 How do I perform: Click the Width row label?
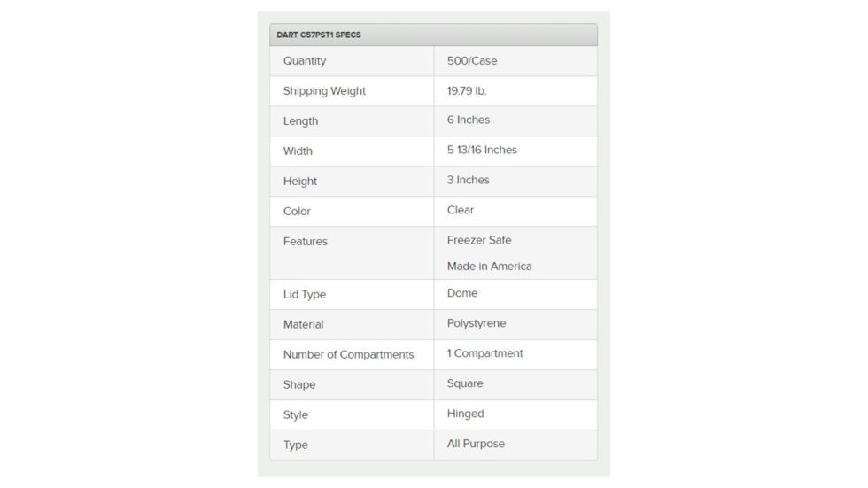pos(298,151)
